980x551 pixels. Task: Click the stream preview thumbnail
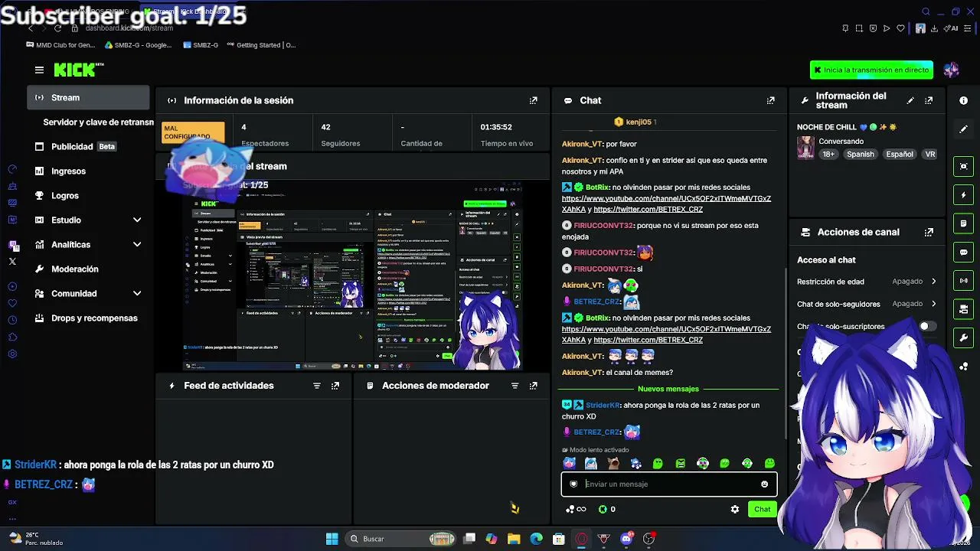[351, 275]
